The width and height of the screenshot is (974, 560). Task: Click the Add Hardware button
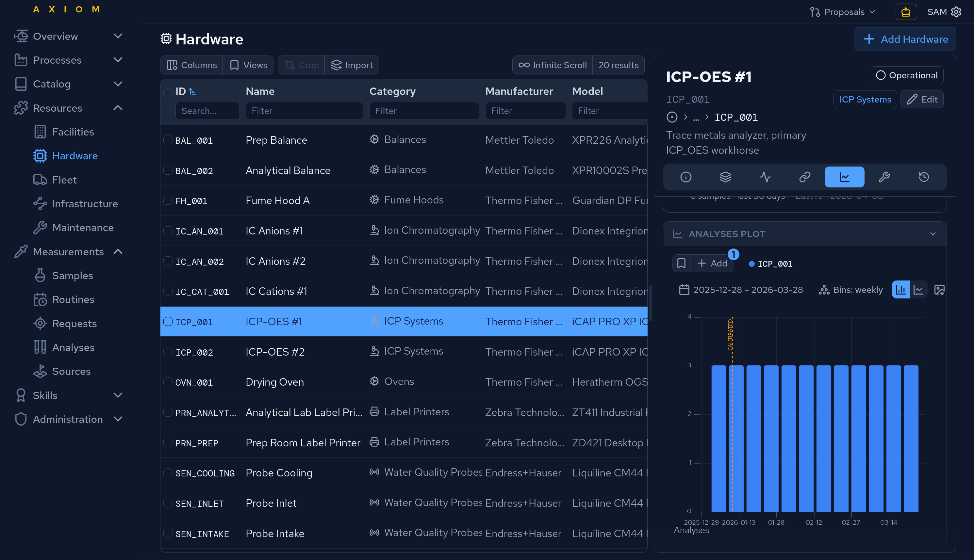[x=905, y=39]
